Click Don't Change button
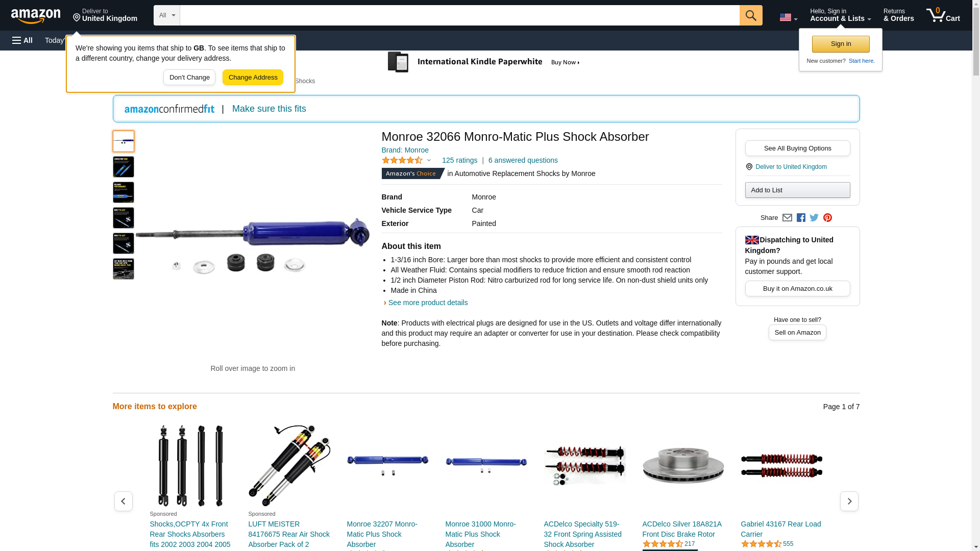 (189, 78)
